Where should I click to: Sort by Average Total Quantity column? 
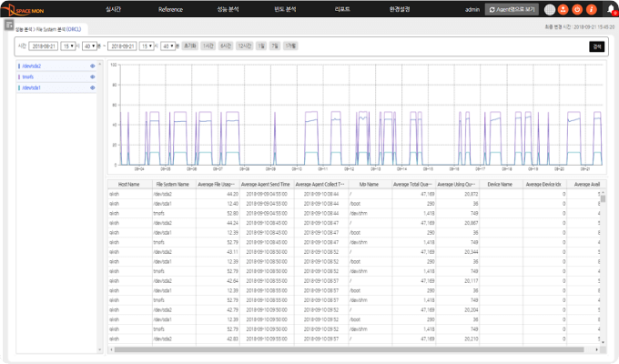coord(413,185)
